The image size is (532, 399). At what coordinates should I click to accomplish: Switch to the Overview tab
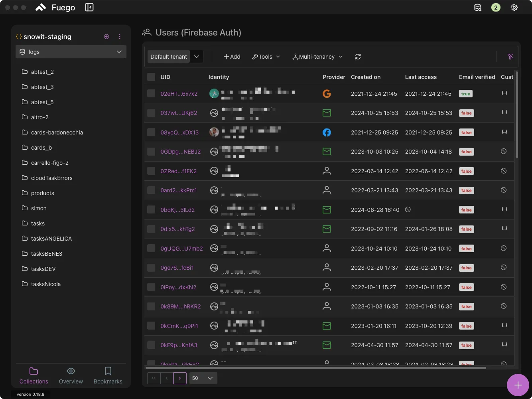71,375
